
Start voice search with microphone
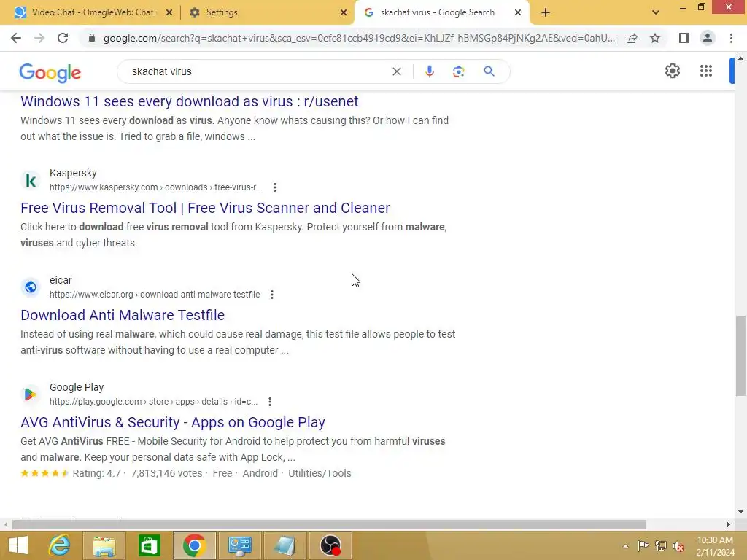429,71
